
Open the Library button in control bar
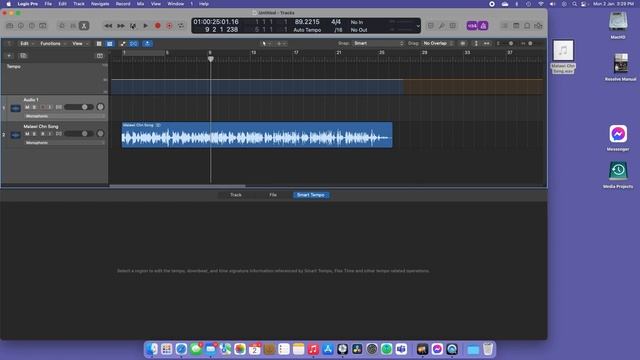click(10, 26)
